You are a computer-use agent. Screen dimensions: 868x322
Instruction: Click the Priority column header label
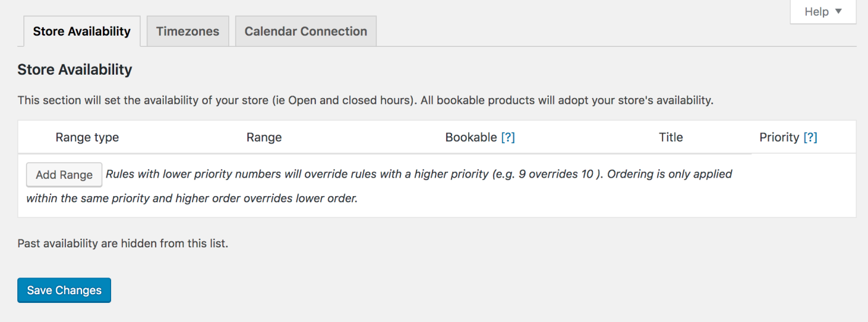(x=779, y=138)
